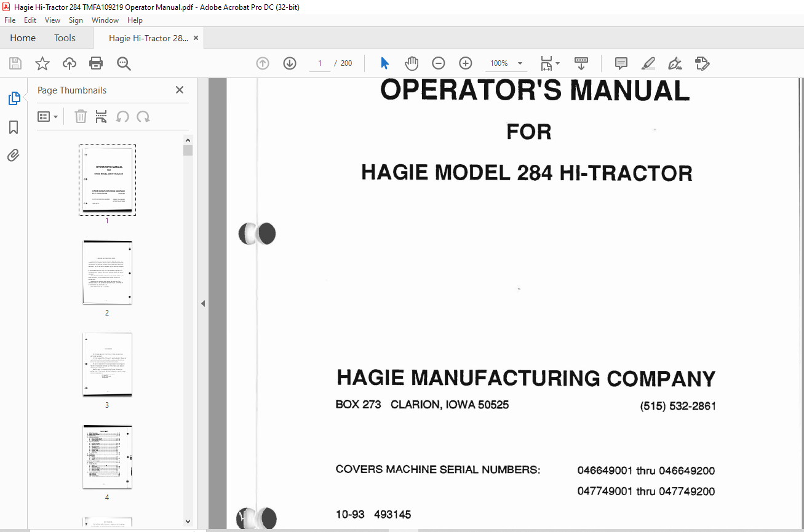This screenshot has height=532, width=804.
Task: Click "HAGIE MANUFACTURING COMPANY" text
Action: (526, 378)
